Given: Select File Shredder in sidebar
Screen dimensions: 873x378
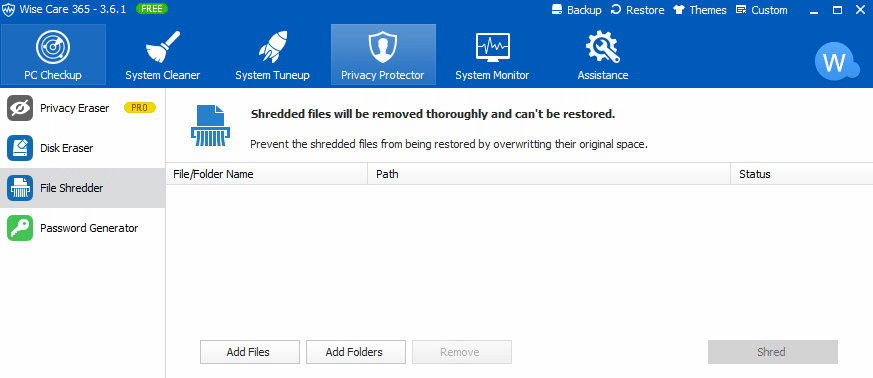Looking at the screenshot, I should point(82,188).
